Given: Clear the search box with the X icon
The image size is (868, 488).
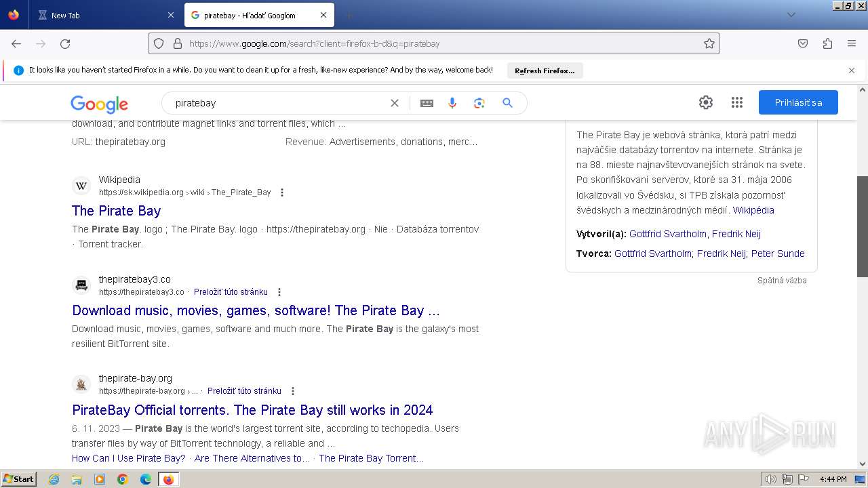Looking at the screenshot, I should (395, 103).
